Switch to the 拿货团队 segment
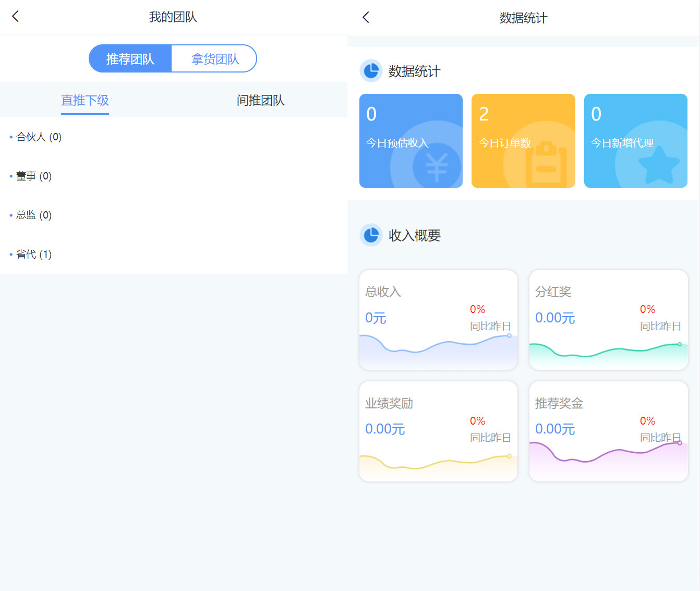This screenshot has width=700, height=591. 214,59
